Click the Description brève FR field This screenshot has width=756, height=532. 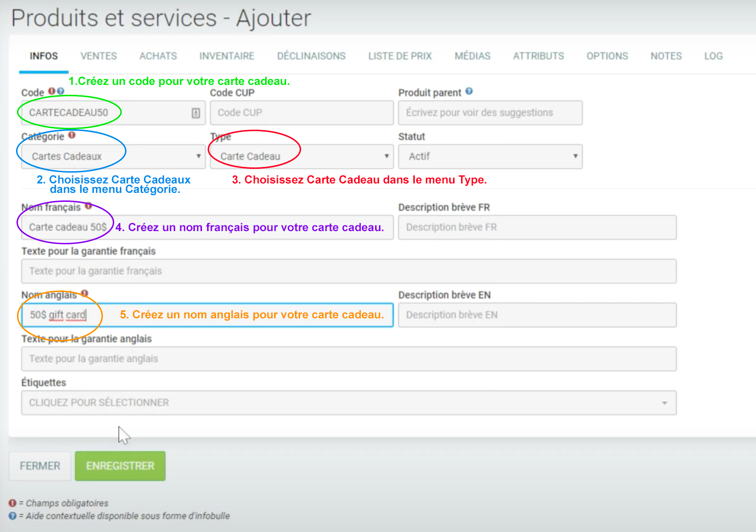pyautogui.click(x=537, y=227)
